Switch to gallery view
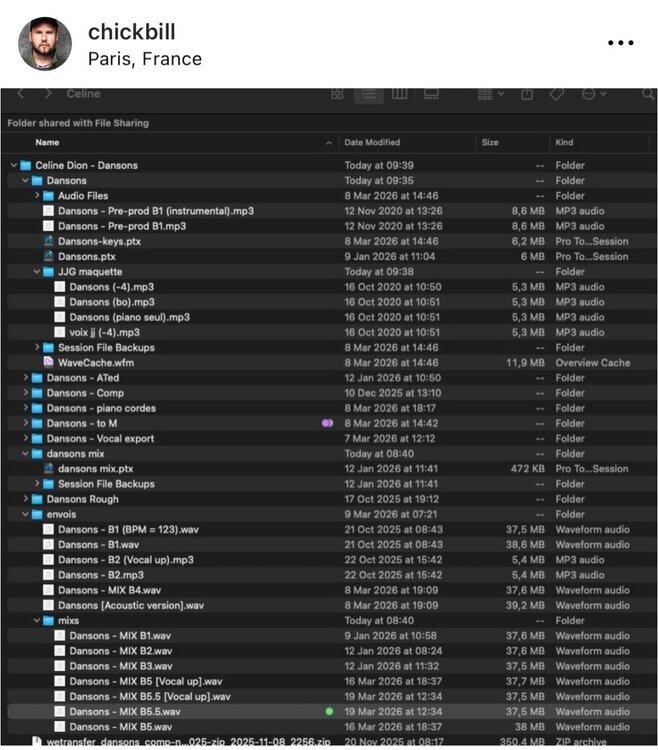This screenshot has width=658, height=750. [431, 94]
